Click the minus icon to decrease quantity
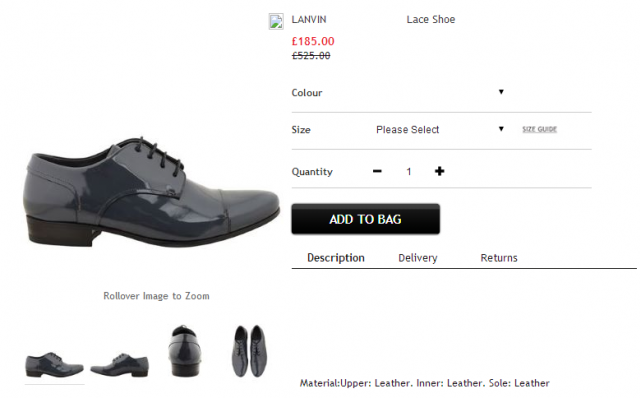640x398 pixels. (x=377, y=171)
